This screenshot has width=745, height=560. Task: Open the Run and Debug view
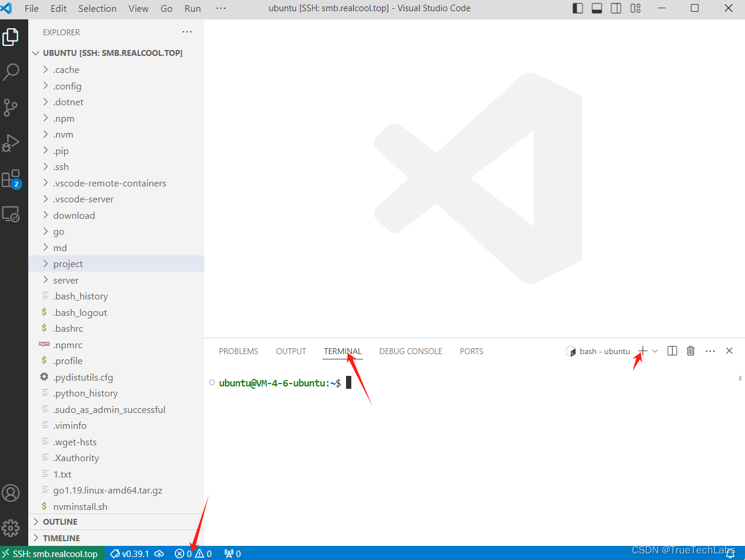pos(11,143)
